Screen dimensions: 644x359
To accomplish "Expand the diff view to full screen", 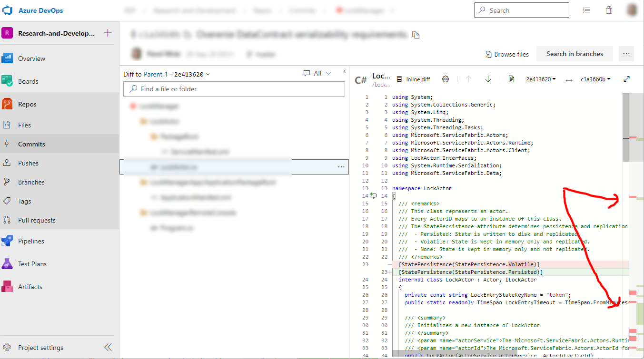I will click(x=627, y=79).
